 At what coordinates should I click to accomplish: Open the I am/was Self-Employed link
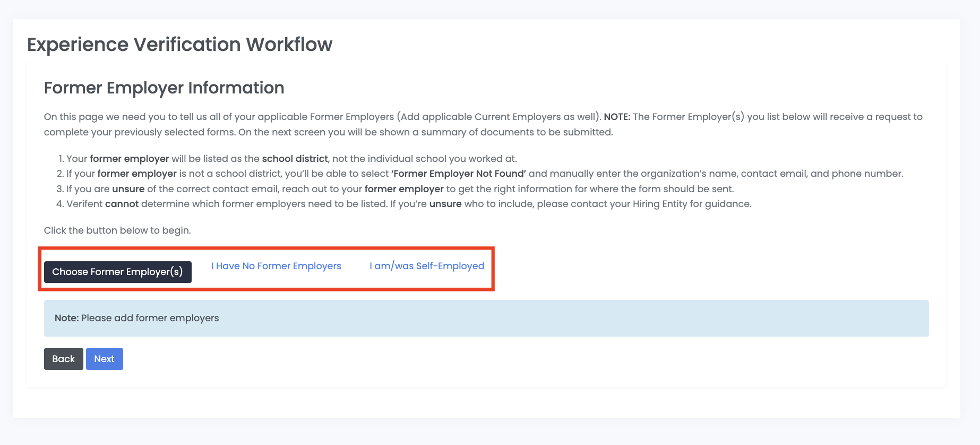(427, 266)
